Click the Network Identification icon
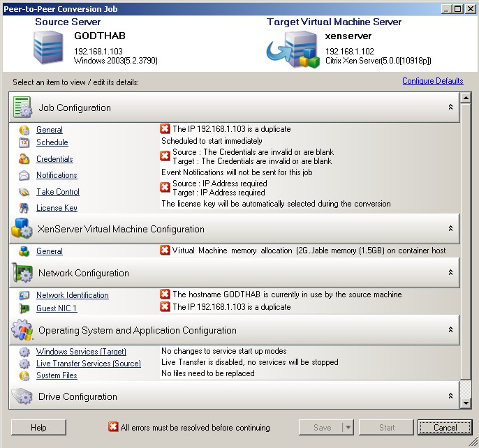 point(24,295)
